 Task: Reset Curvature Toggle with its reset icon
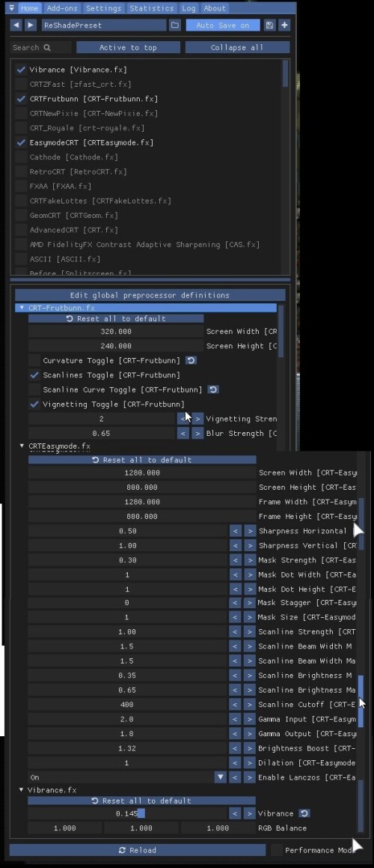191,360
